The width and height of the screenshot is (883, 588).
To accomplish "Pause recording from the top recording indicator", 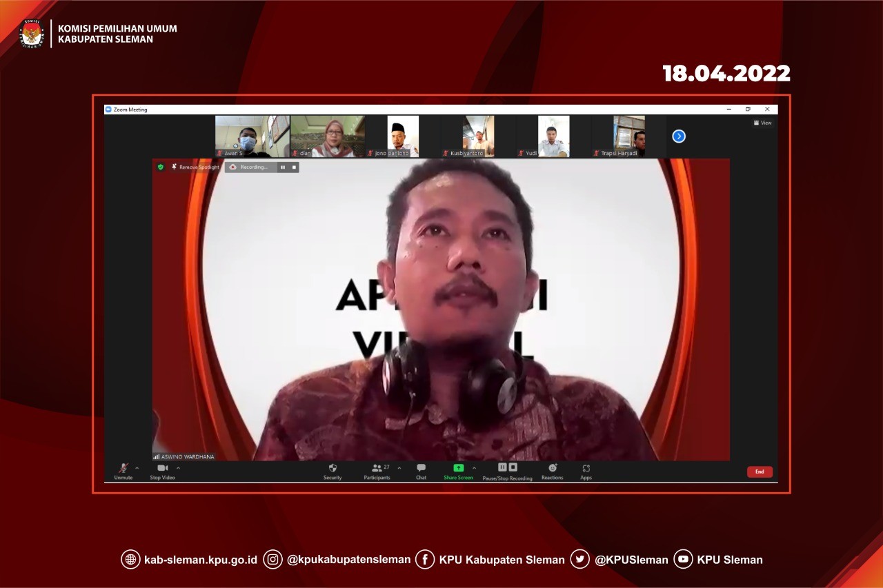I will point(283,167).
